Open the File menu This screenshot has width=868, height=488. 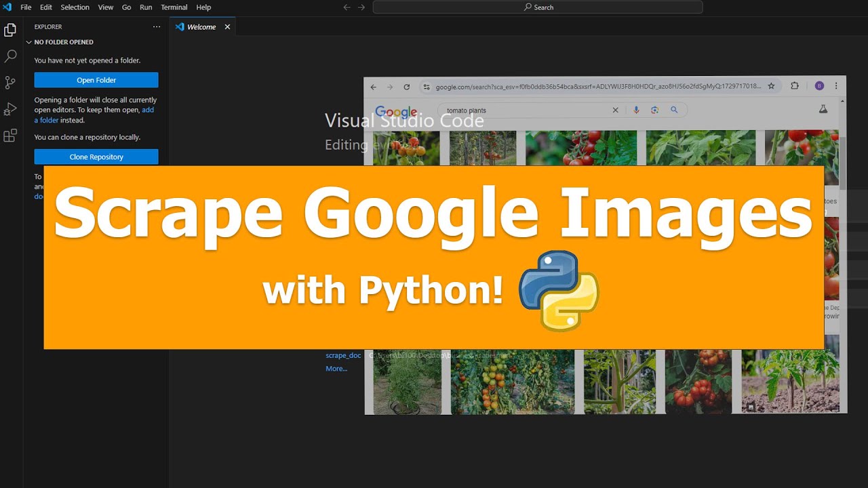tap(26, 7)
